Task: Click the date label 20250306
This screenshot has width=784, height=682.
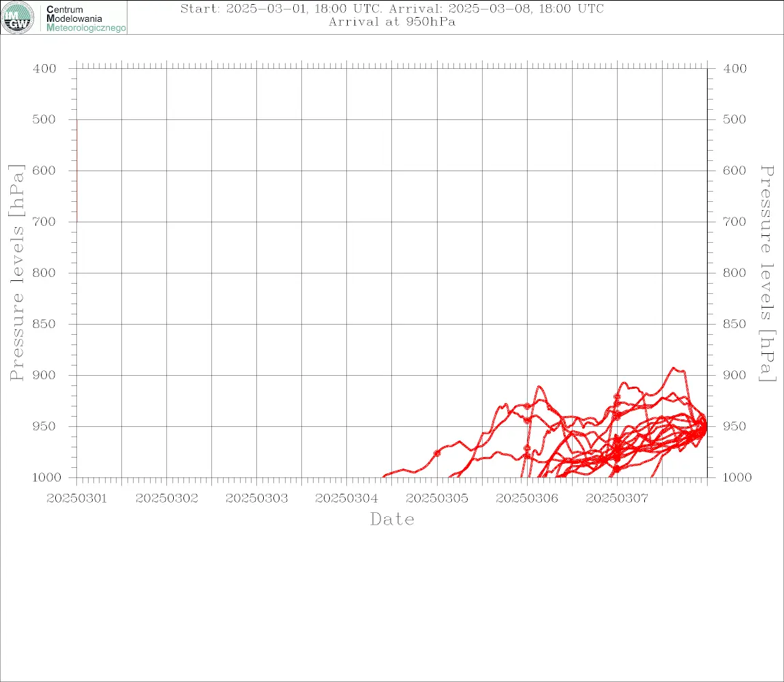Action: click(x=527, y=499)
